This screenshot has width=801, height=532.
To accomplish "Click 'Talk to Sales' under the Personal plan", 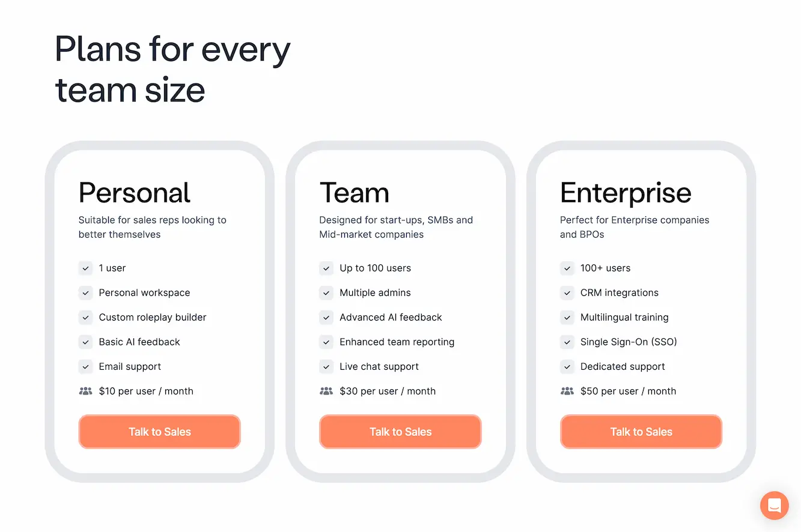I will coord(159,431).
